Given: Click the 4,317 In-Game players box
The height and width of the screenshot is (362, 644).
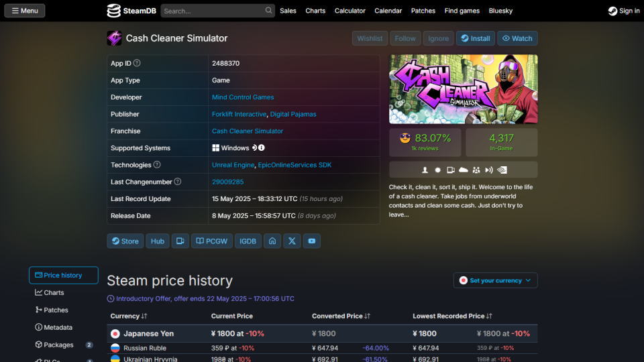Looking at the screenshot, I should coord(502,142).
